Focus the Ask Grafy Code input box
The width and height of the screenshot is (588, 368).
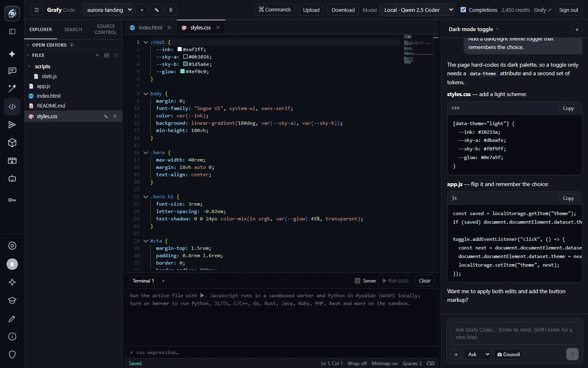coord(514,333)
